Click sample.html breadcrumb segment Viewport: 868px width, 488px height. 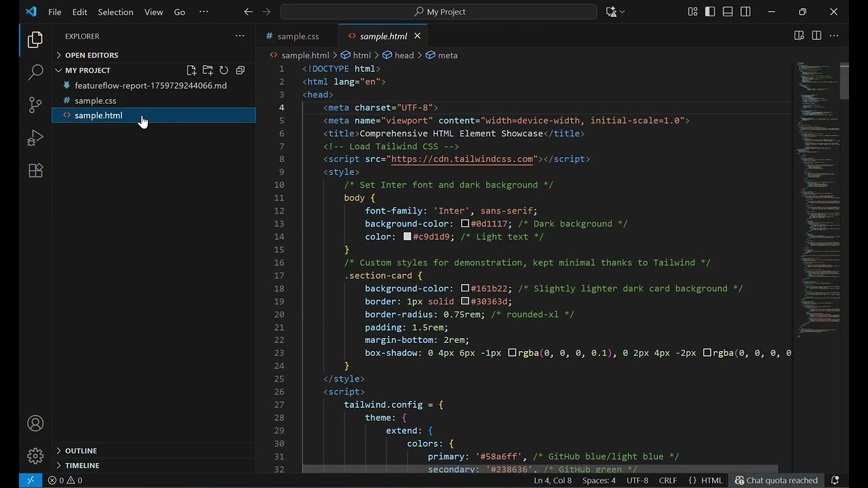pos(299,56)
